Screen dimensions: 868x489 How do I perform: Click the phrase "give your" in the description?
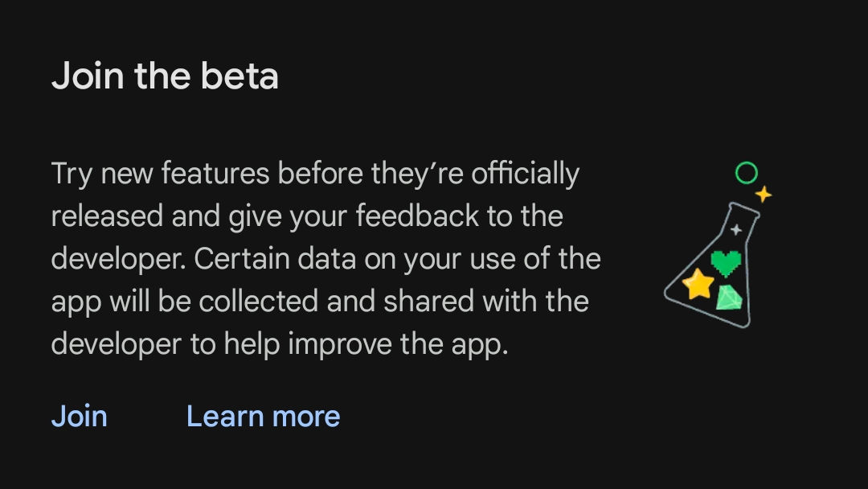coord(289,216)
